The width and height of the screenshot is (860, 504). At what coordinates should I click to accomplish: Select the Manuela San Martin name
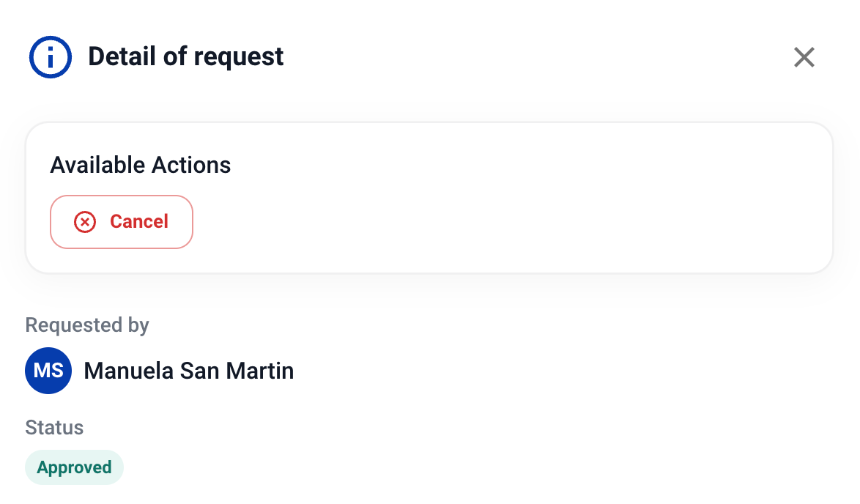[x=189, y=371]
